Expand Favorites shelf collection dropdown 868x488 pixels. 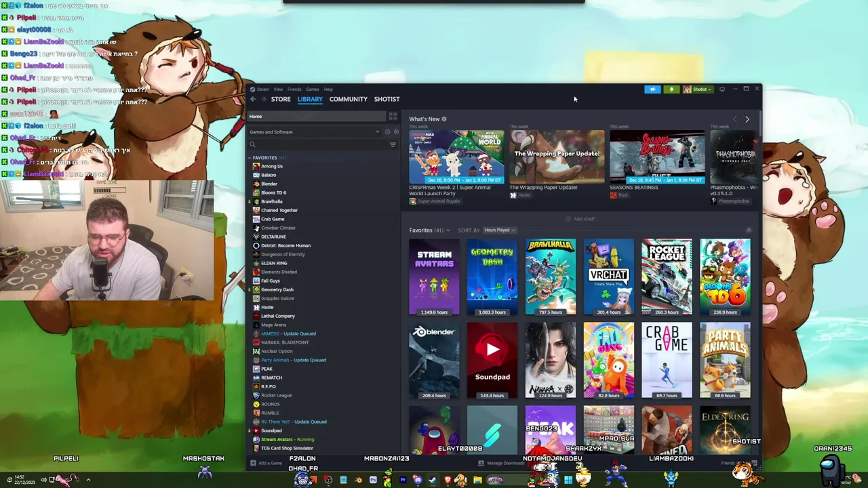tap(448, 230)
